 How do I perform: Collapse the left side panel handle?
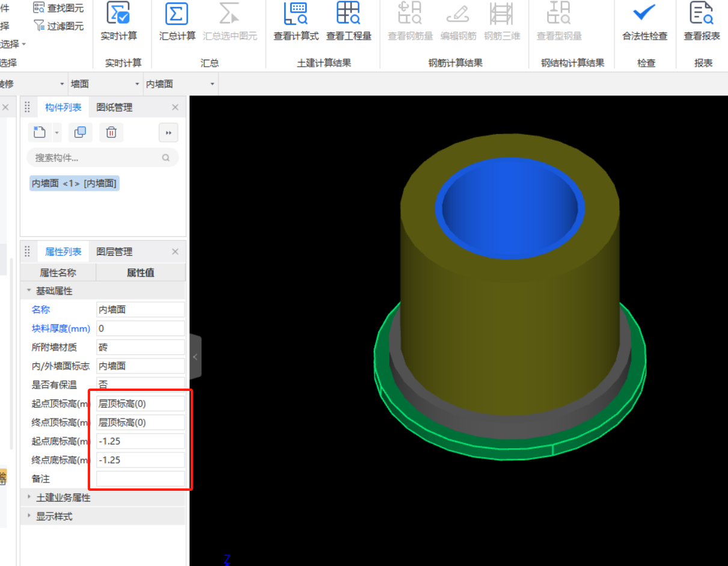pyautogui.click(x=195, y=357)
